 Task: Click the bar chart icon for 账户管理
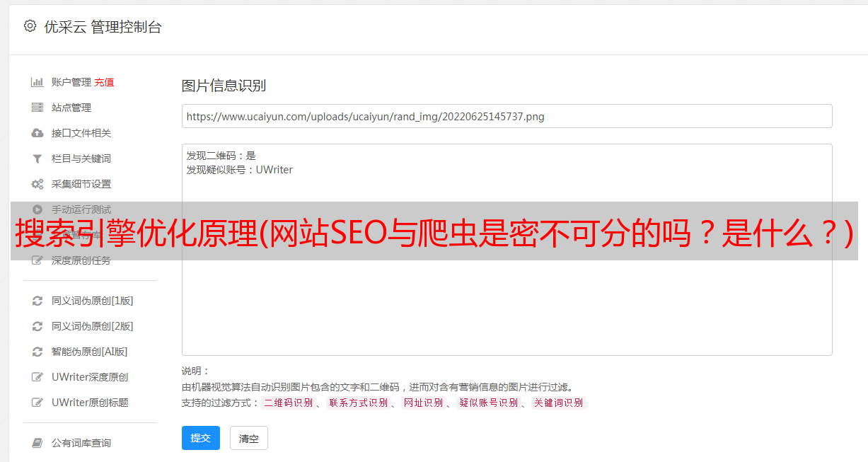tap(37, 82)
